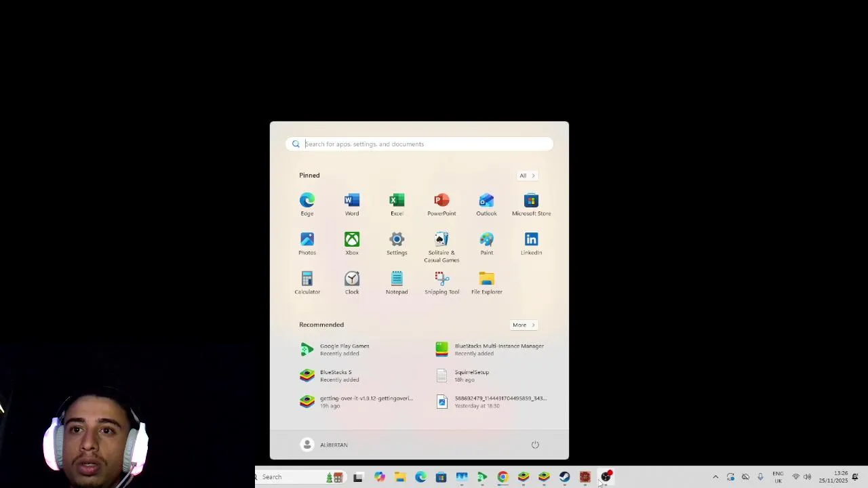Show hidden system tray icons

(715, 477)
